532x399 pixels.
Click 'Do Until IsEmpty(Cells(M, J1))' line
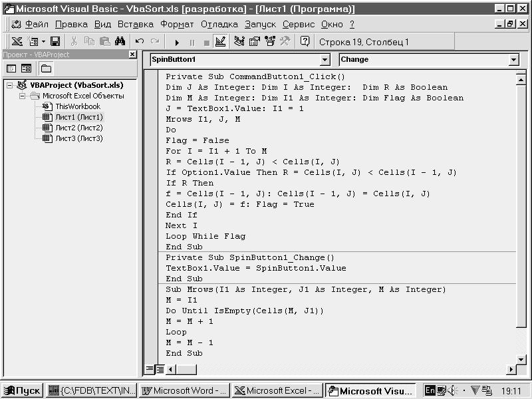(x=245, y=311)
